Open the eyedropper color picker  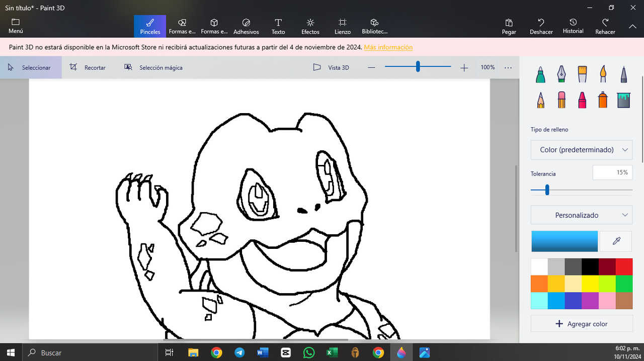(x=616, y=241)
